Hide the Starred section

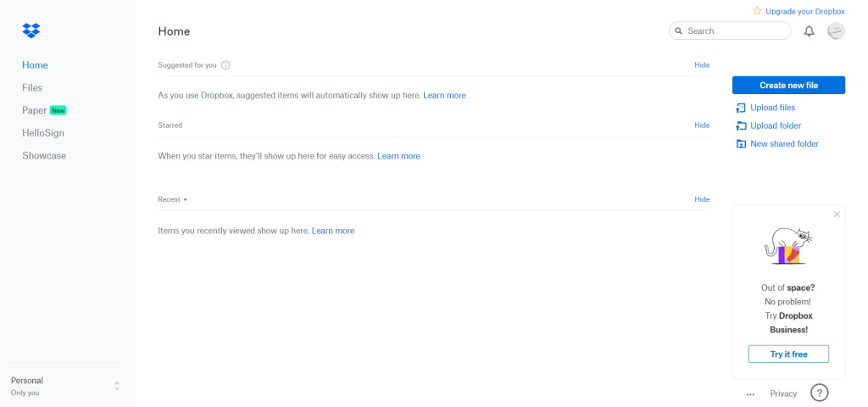coord(702,125)
